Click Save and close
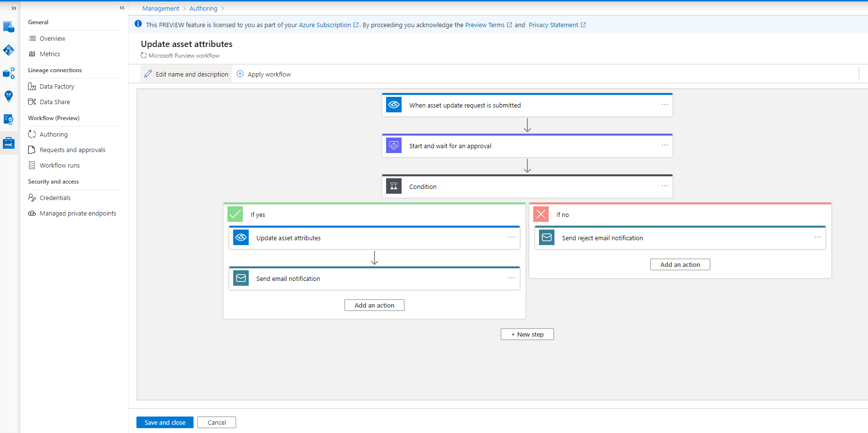Viewport: 868px width, 433px height. coord(165,422)
